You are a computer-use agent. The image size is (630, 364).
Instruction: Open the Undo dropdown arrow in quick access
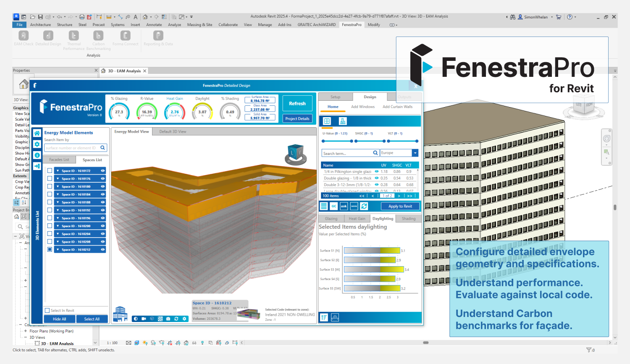pos(64,17)
